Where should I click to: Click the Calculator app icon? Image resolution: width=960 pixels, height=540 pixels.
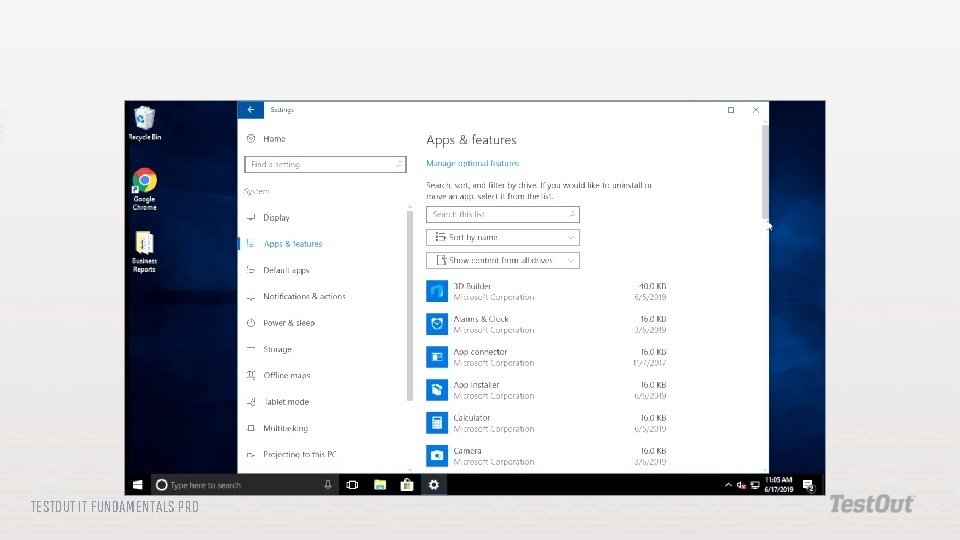click(437, 423)
